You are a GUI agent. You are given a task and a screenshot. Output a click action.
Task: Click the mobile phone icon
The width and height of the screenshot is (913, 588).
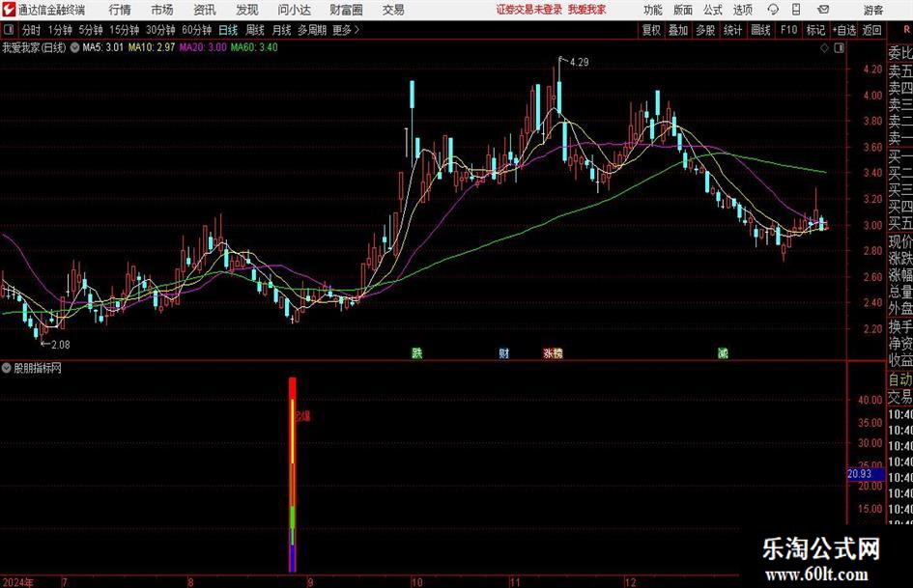(796, 10)
